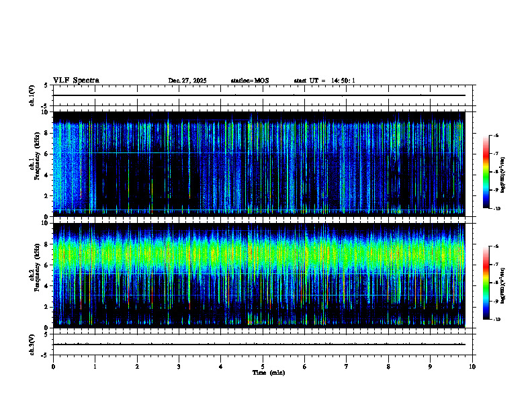Click the "station=MOS" header label

[250, 81]
